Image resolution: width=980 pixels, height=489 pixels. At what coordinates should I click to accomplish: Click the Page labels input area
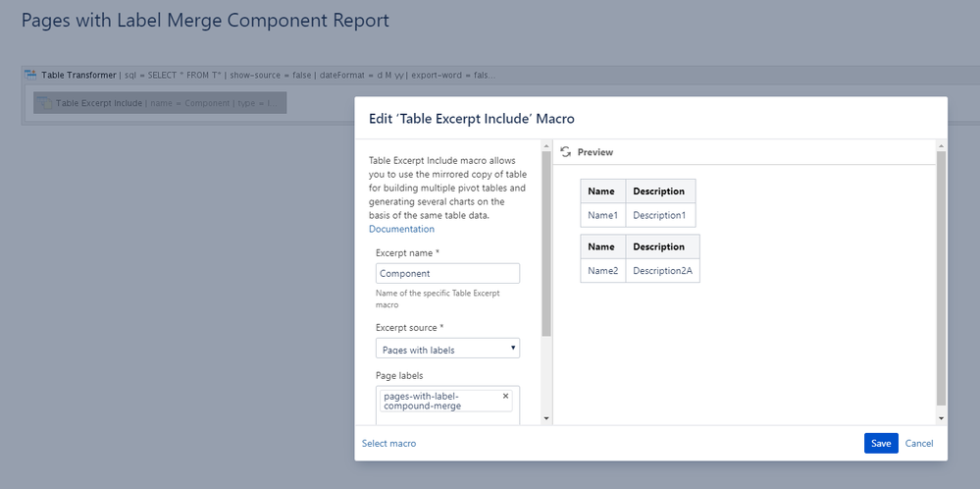(x=447, y=406)
